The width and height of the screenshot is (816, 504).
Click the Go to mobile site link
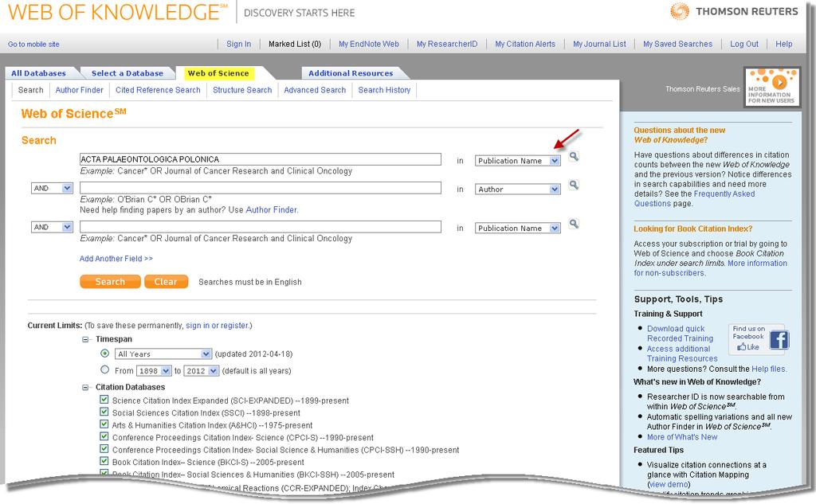point(33,45)
